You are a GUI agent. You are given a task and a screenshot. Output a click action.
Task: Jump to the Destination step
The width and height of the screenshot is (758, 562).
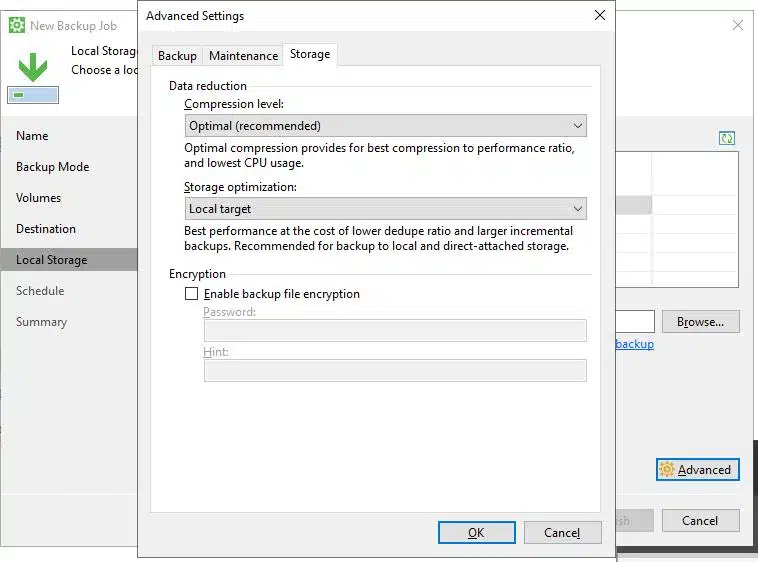46,229
